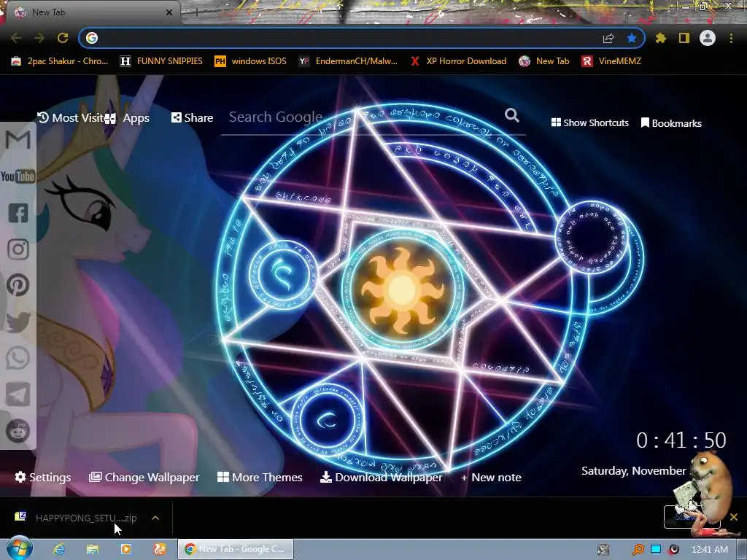Open a new browser tab
The height and width of the screenshot is (560, 747).
(196, 12)
